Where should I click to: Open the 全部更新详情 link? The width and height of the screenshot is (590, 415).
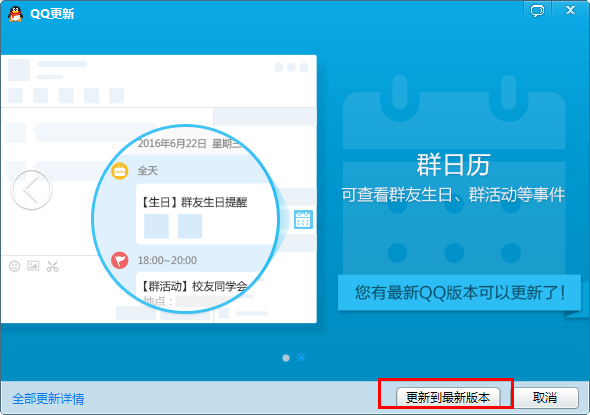click(48, 398)
